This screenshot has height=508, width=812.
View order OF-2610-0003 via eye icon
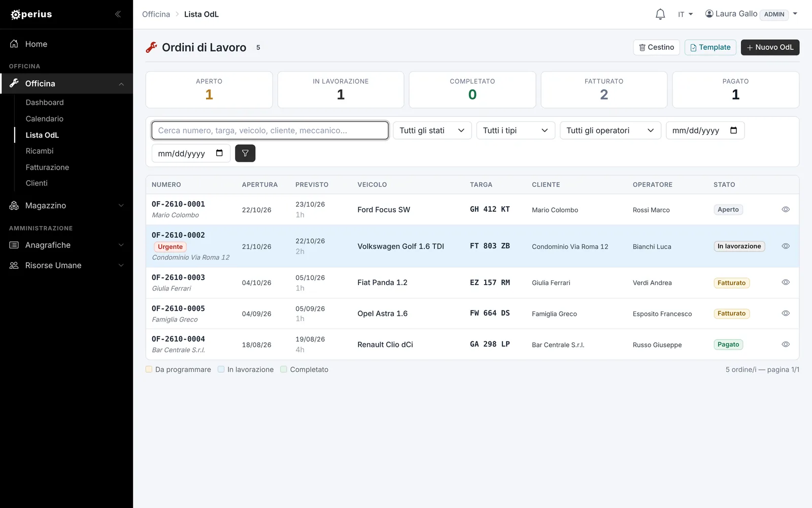click(x=786, y=282)
